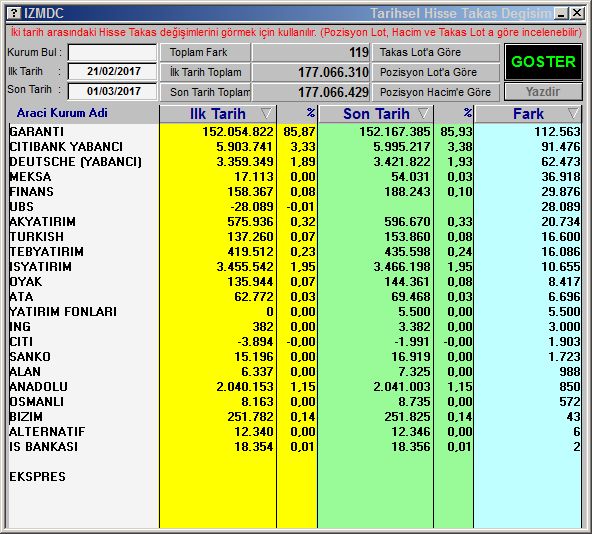Click İlk Tarih Toplam value 177.066.310
The height and width of the screenshot is (534, 592).
[333, 72]
